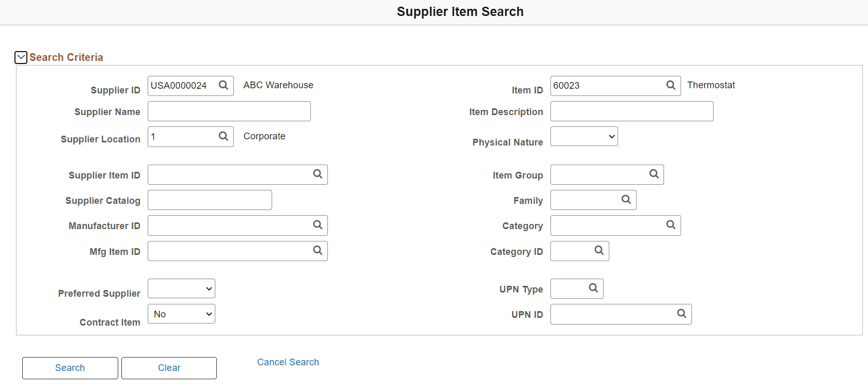Click the Mfg Item ID lookup icon
Screen dimensions: 868x388
(318, 250)
